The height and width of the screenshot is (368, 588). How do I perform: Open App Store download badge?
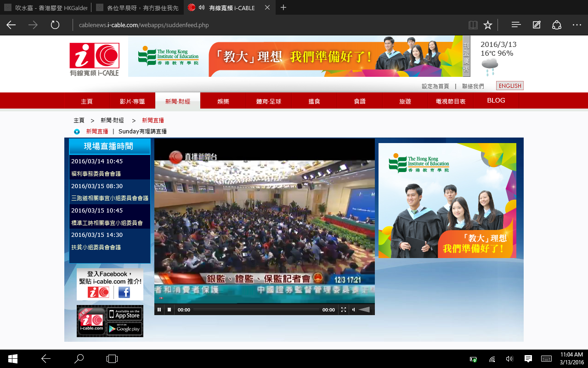124,314
